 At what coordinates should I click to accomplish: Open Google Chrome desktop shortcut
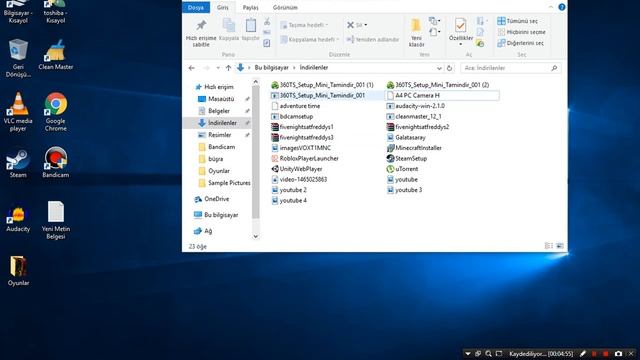[x=56, y=112]
